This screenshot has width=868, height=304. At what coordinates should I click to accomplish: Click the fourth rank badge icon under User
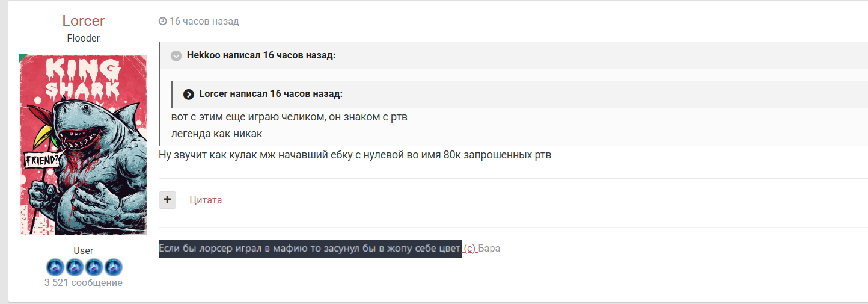tap(113, 267)
